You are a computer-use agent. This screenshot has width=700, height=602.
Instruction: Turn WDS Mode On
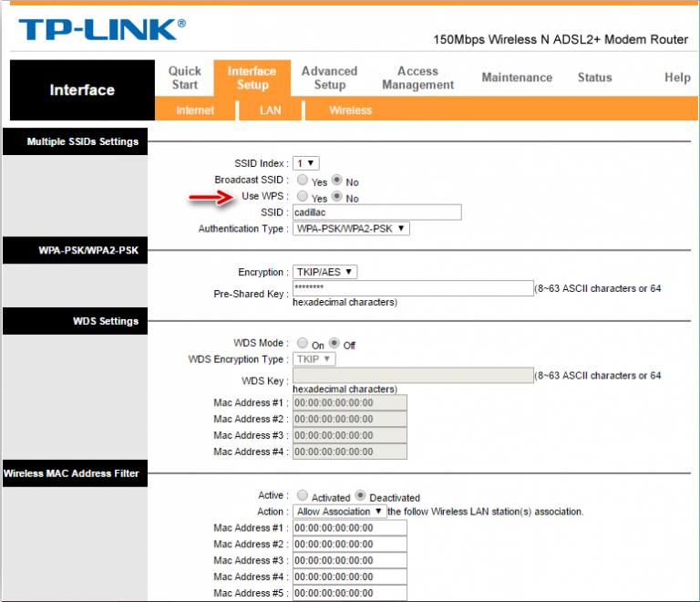pos(303,343)
